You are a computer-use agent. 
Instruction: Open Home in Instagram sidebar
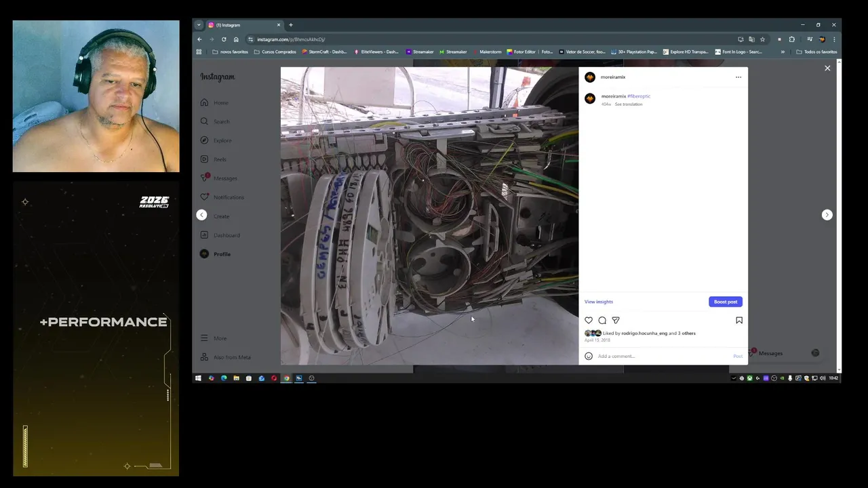pyautogui.click(x=215, y=102)
